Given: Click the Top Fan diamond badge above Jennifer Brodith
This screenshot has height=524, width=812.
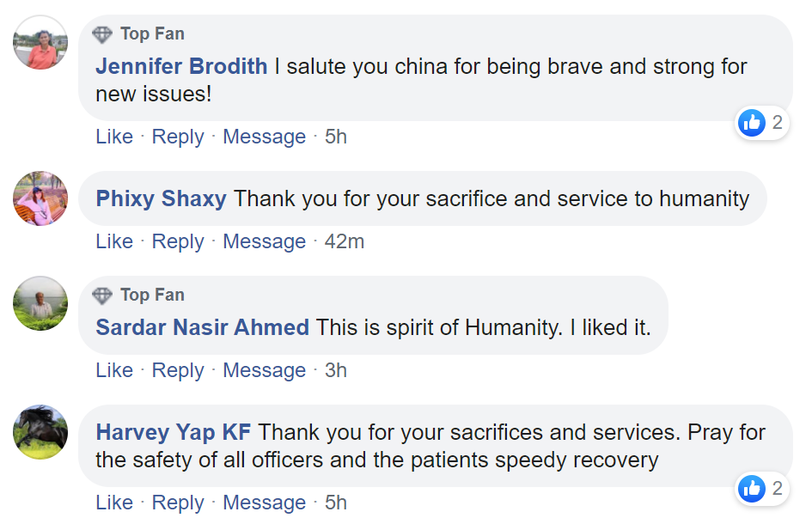Looking at the screenshot, I should point(102,34).
